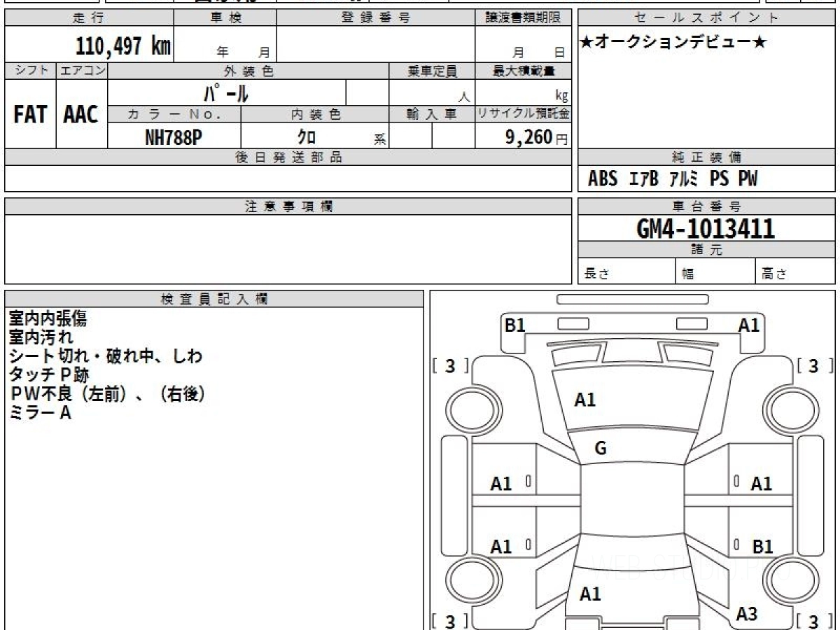Select the color code NH788P

(x=174, y=137)
